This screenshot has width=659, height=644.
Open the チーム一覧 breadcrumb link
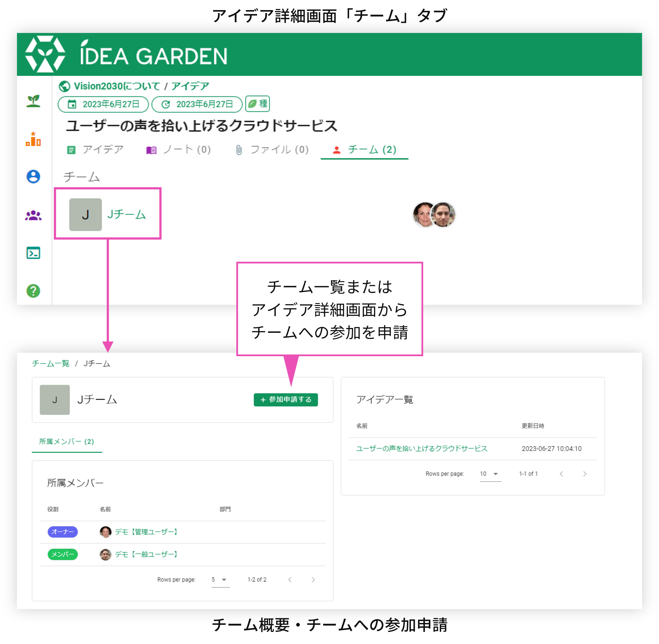[51, 364]
